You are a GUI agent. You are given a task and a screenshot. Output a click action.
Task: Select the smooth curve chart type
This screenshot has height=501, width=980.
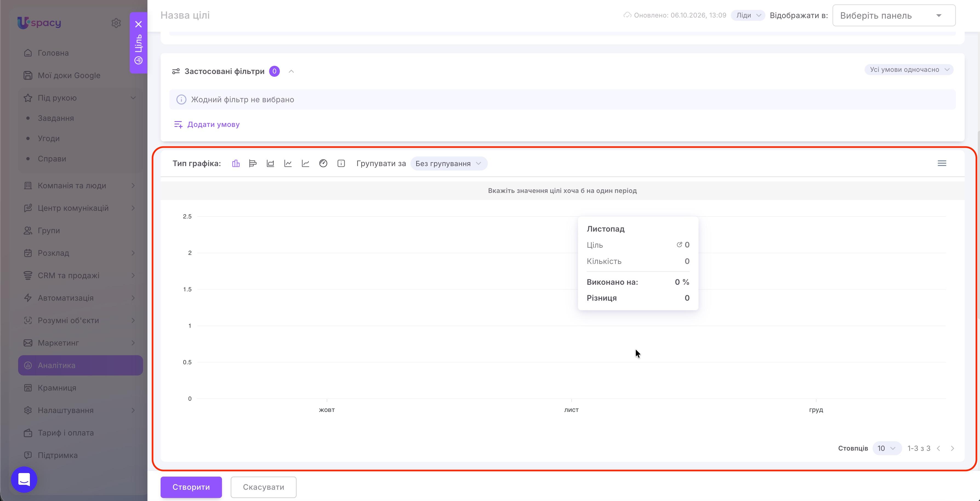(x=306, y=164)
